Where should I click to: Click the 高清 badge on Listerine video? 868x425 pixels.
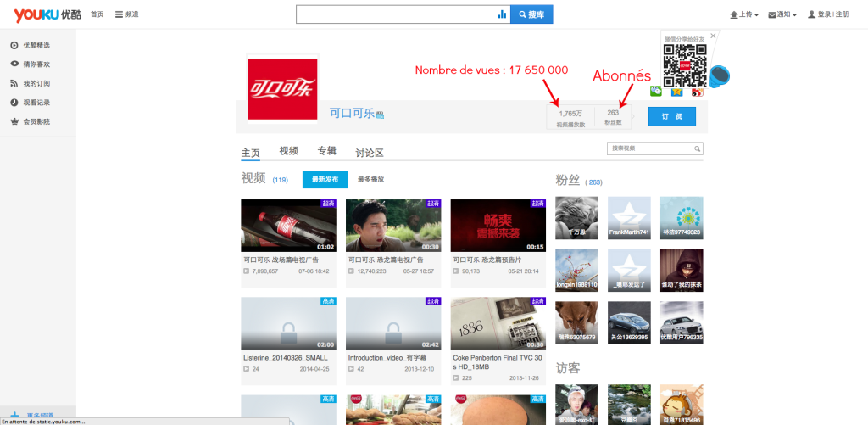coord(328,301)
